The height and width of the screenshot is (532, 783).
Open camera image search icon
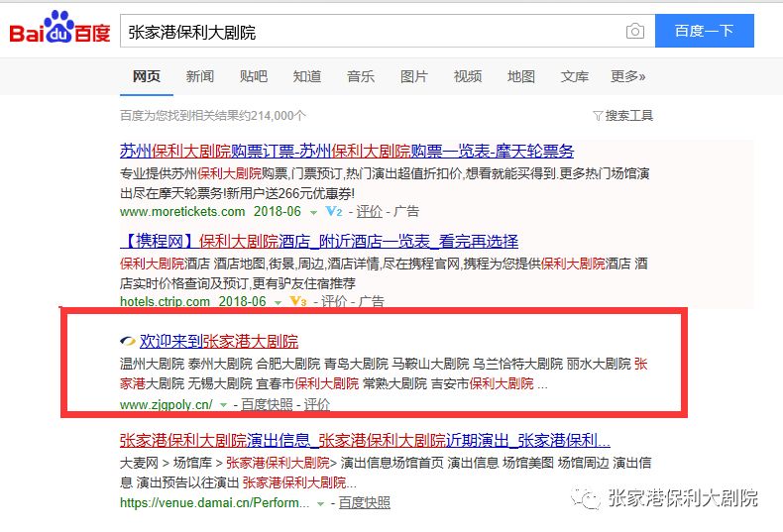[635, 31]
